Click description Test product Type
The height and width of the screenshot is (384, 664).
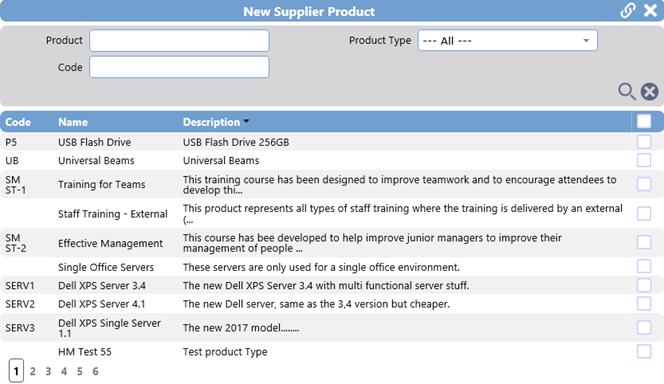(x=225, y=352)
